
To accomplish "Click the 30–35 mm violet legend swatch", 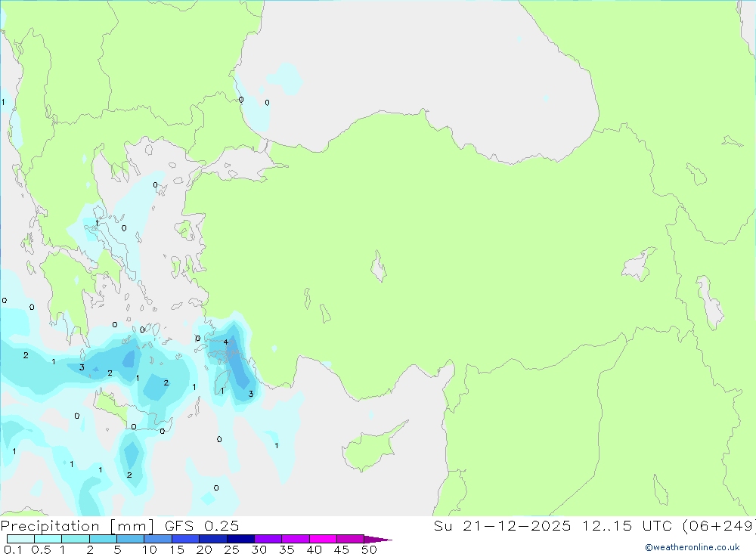I will (268, 539).
